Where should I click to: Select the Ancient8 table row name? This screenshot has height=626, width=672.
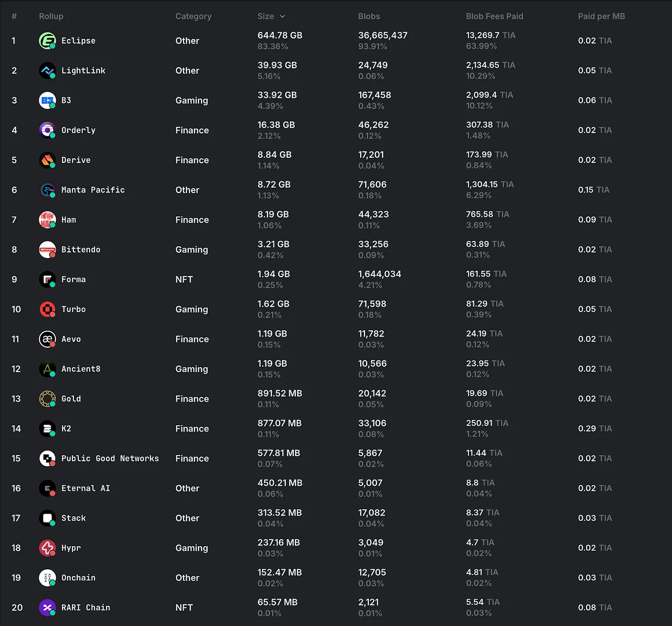[x=81, y=369]
